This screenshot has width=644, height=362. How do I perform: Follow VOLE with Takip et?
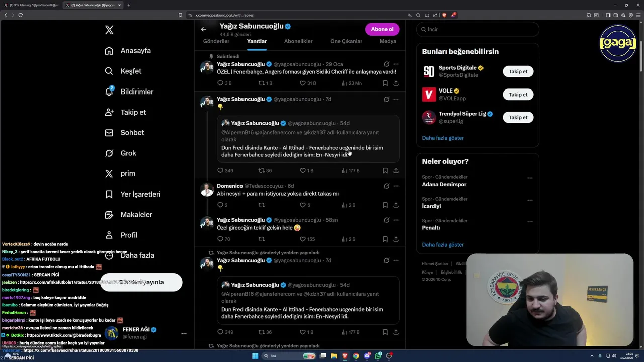coord(518,95)
